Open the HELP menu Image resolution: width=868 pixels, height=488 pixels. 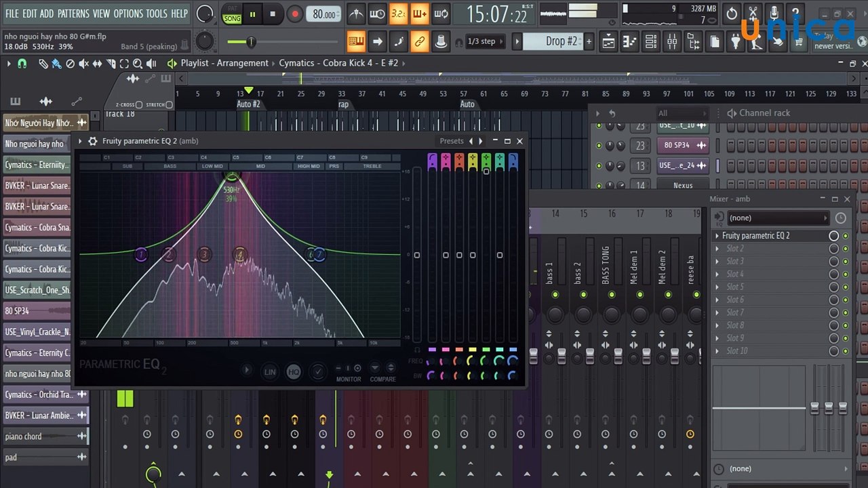click(179, 14)
